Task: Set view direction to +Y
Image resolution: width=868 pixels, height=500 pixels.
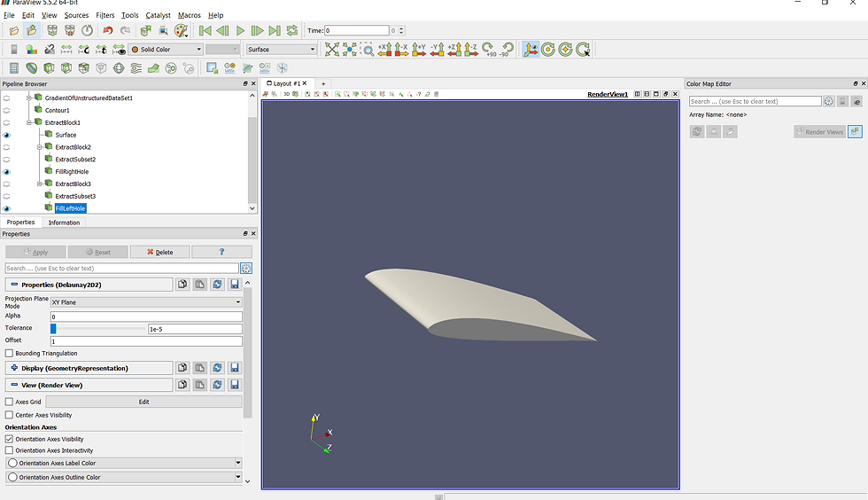Action: (x=419, y=50)
